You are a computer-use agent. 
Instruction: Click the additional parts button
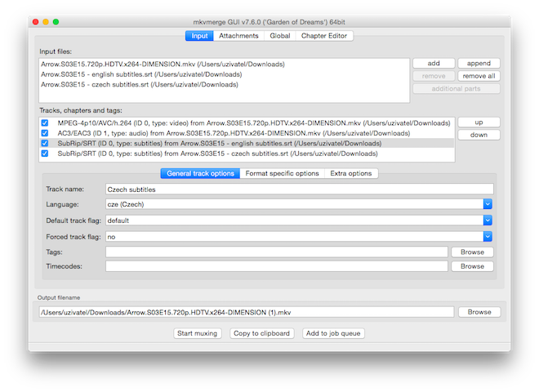point(457,89)
